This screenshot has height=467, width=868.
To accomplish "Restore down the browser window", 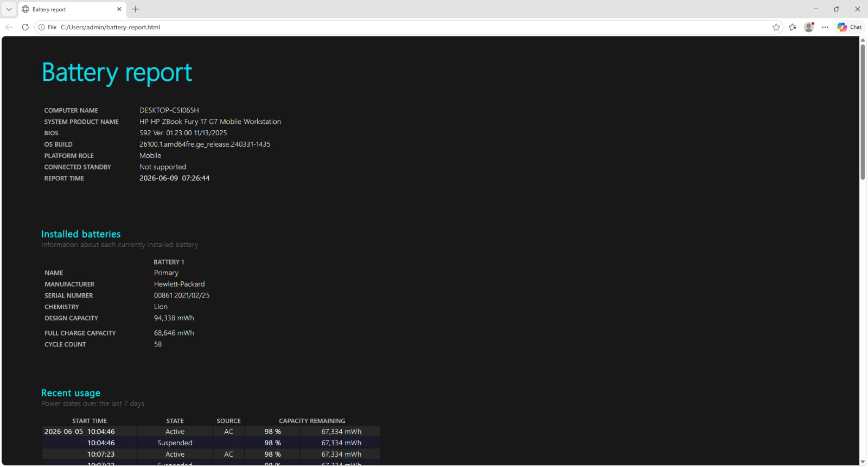I will (x=837, y=9).
